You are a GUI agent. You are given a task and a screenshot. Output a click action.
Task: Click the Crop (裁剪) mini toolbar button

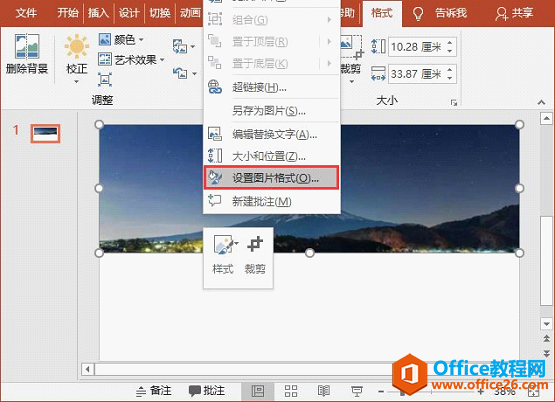click(255, 255)
